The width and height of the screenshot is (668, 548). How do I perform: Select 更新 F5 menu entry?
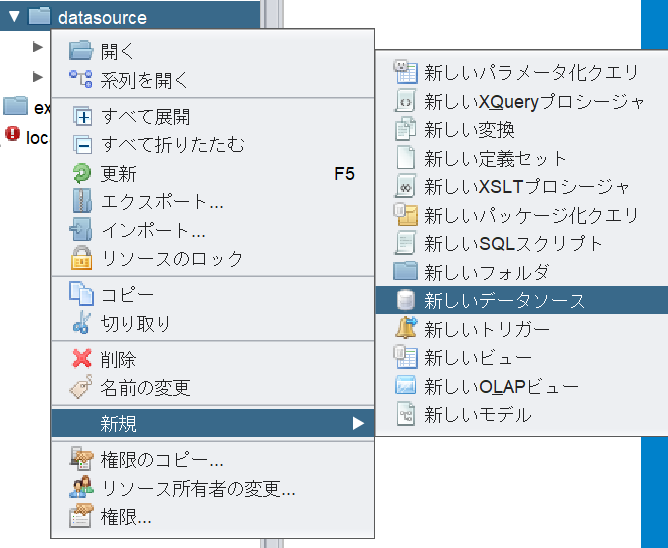(x=213, y=173)
